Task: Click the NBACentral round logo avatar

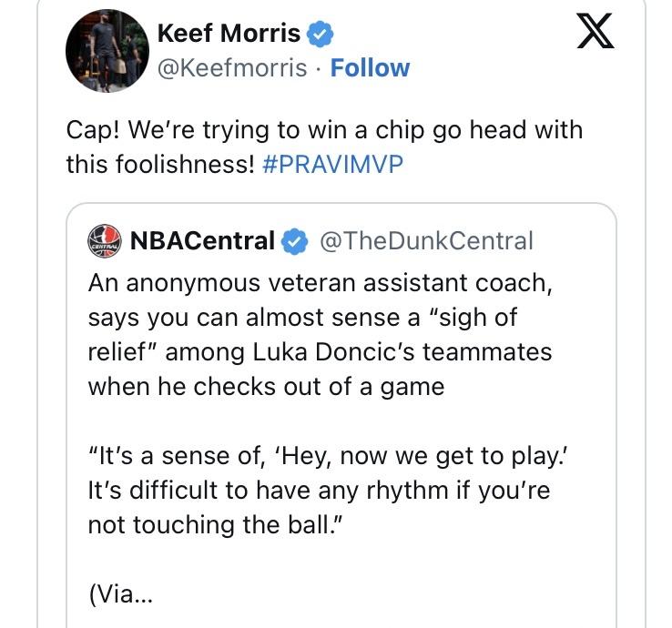Action: click(x=106, y=241)
